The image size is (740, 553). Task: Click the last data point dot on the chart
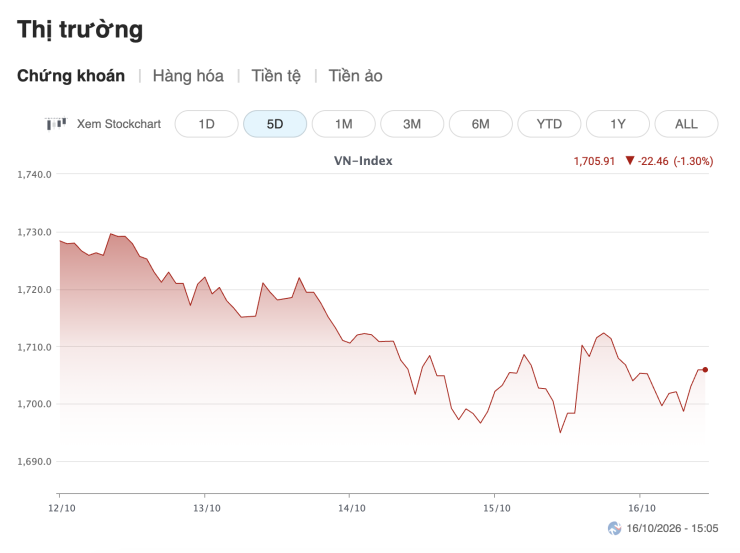click(x=705, y=370)
